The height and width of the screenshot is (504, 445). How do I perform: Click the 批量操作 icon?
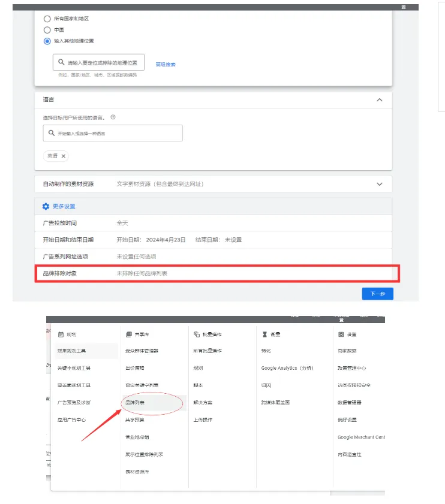(x=197, y=334)
